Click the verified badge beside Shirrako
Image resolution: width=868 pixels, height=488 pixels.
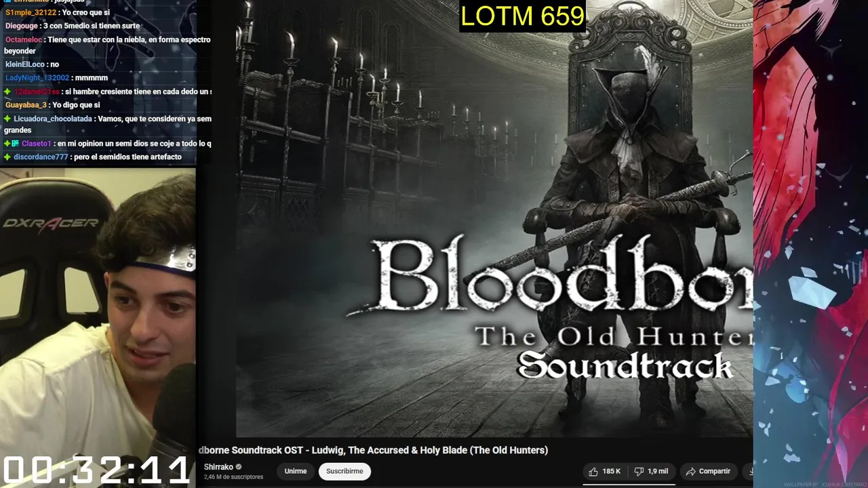239,467
